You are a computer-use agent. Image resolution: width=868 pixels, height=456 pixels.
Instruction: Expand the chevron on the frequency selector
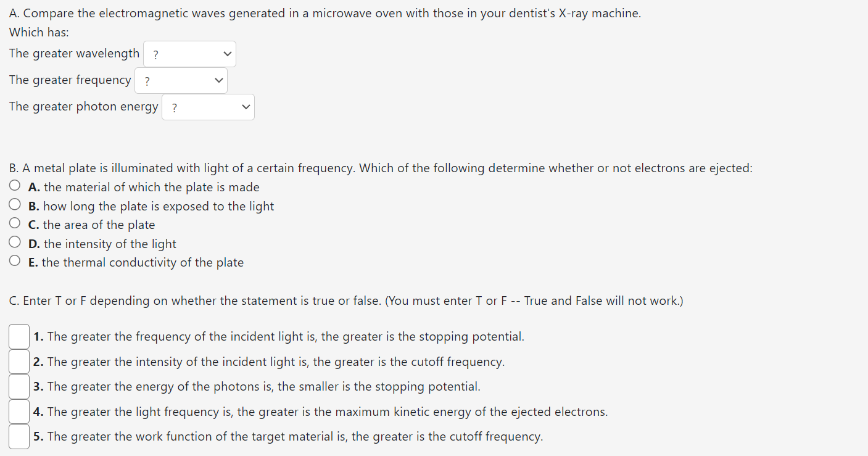pyautogui.click(x=218, y=80)
